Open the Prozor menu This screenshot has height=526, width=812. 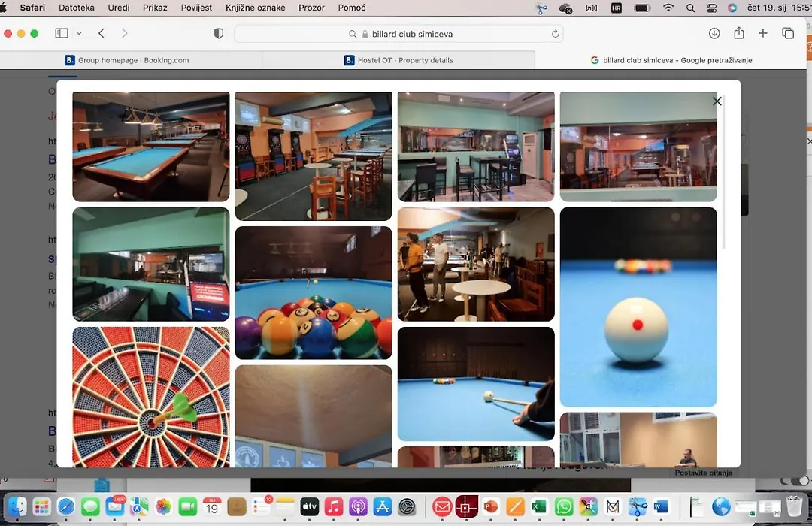311,8
